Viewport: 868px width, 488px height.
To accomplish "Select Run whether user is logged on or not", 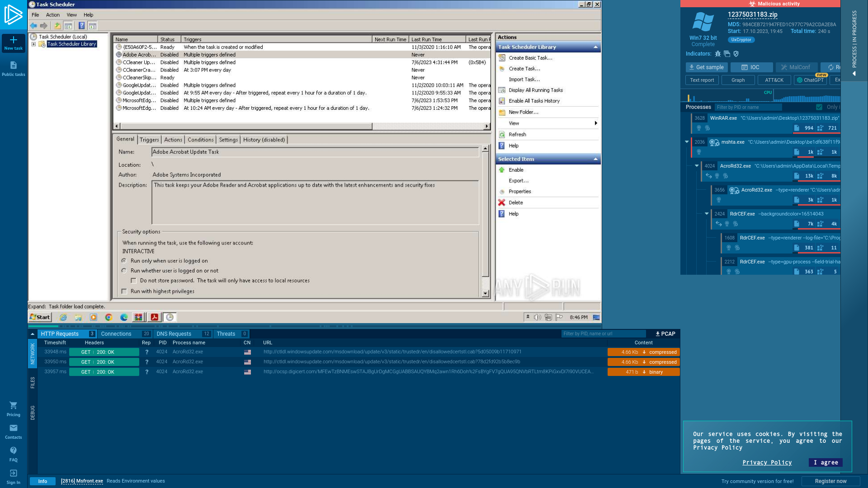I will pos(124,271).
